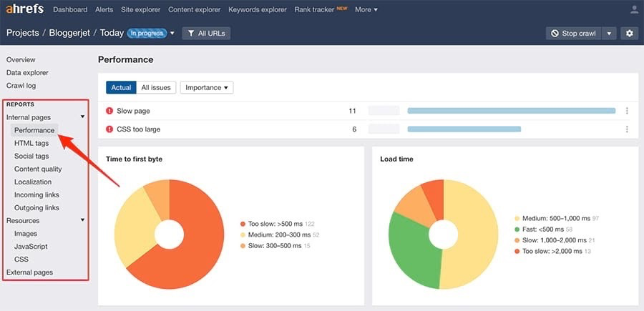
Task: Expand the Importance dropdown
Action: 206,87
